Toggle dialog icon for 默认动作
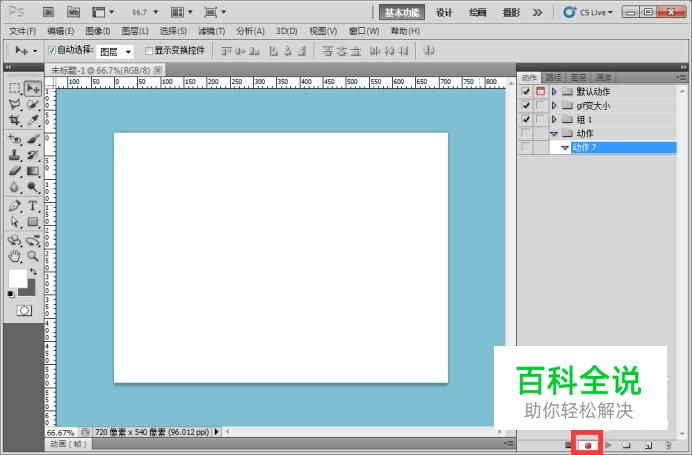692x455 pixels. [541, 92]
